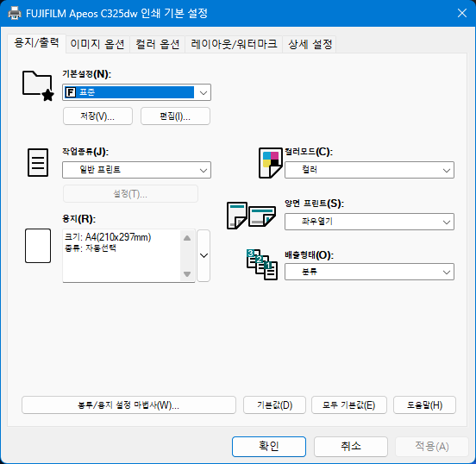The width and height of the screenshot is (476, 464).
Task: Open the 봉투/용지 설정 마법사 wizard
Action: point(128,404)
